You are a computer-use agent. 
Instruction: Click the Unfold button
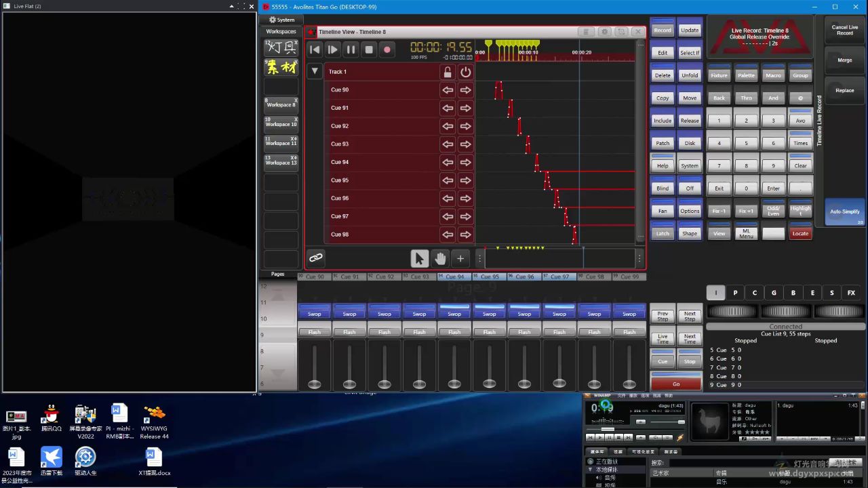[x=690, y=75]
